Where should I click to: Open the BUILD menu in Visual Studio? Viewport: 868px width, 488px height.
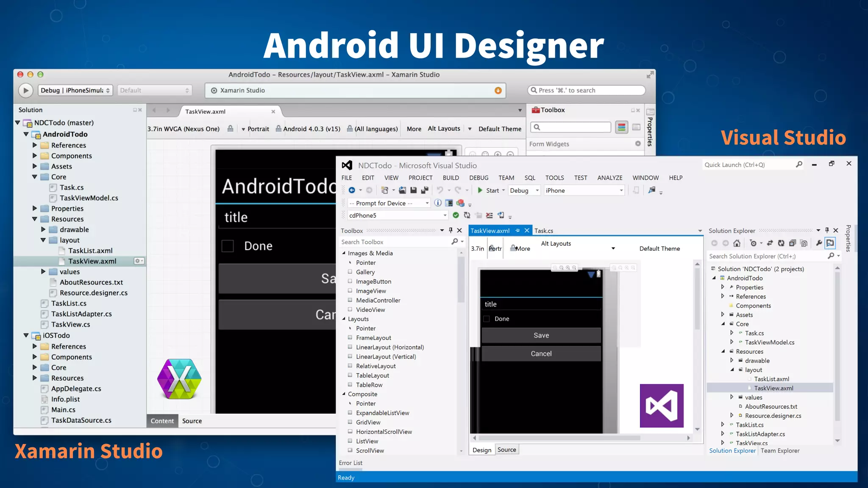(x=451, y=177)
